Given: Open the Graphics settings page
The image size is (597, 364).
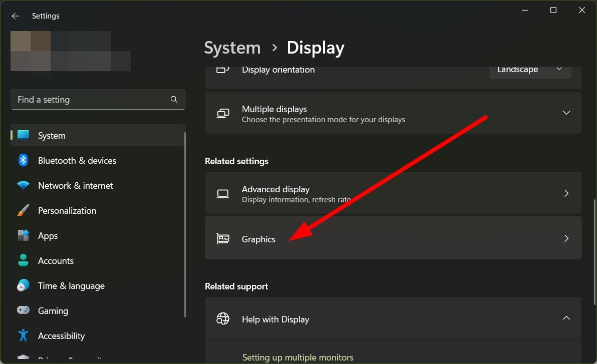Looking at the screenshot, I should (x=393, y=238).
